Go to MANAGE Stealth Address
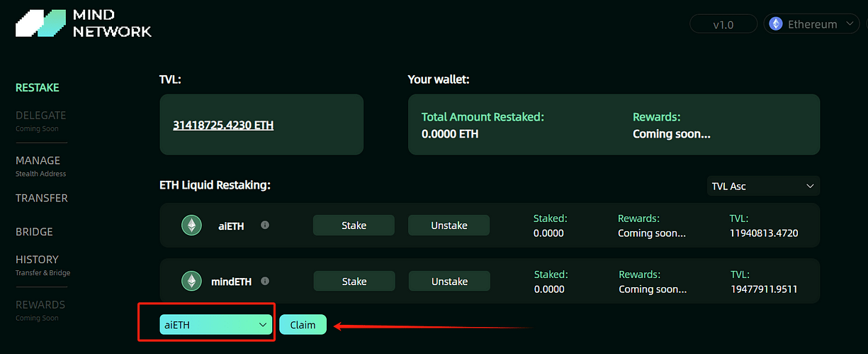The image size is (868, 354). pyautogui.click(x=40, y=166)
